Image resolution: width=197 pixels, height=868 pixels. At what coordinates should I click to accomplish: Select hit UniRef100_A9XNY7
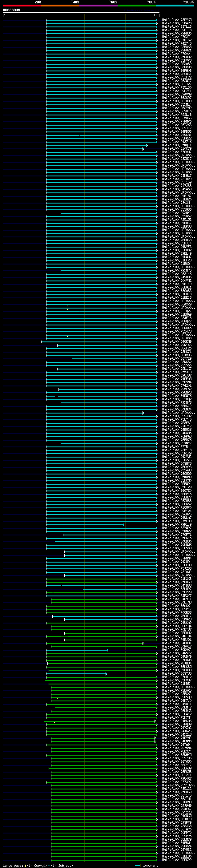tap(177, 443)
